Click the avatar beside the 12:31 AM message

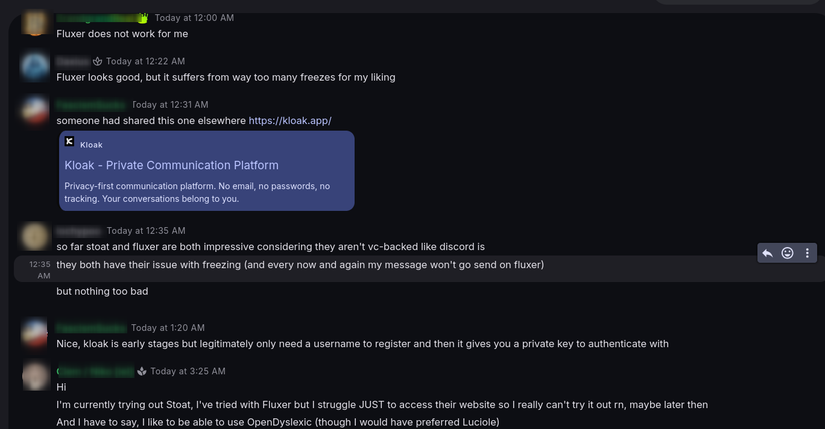point(35,110)
